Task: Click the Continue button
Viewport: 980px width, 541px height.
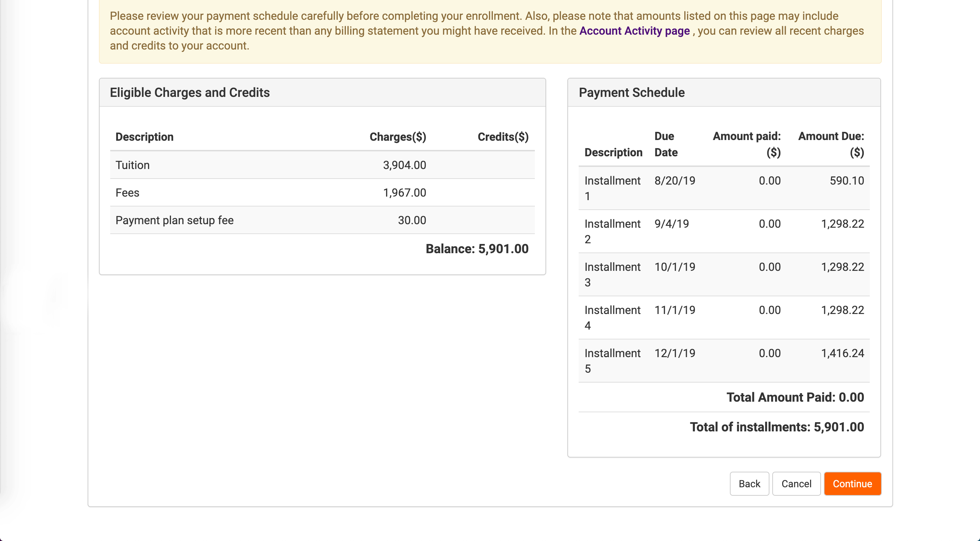Action: coord(852,483)
